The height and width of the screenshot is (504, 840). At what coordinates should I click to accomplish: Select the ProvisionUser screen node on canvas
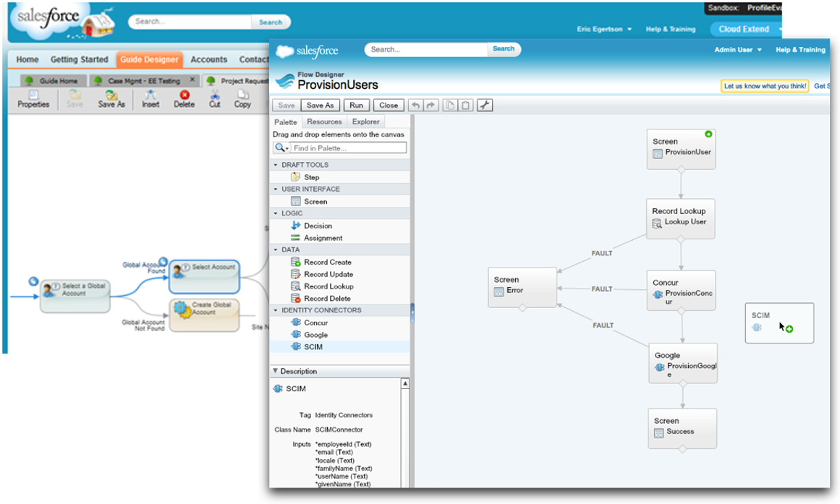click(681, 149)
